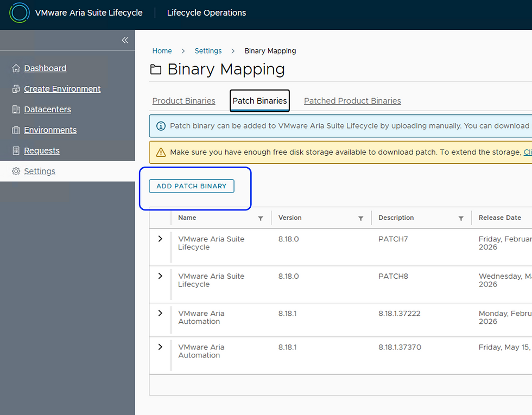This screenshot has height=415, width=532.
Task: Click the 8.18.1 version in 8.18.1.37370 row
Action: point(287,347)
